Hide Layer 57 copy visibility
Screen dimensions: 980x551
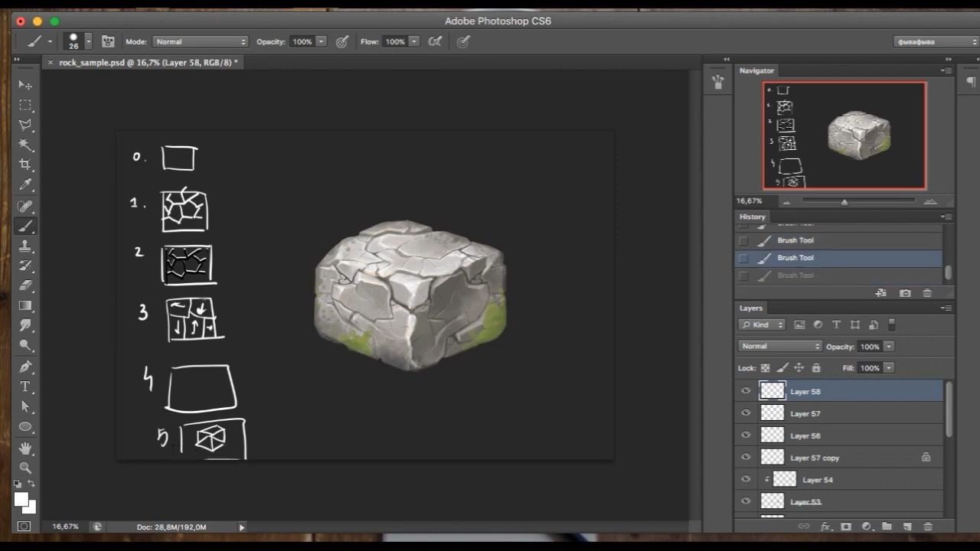click(746, 458)
